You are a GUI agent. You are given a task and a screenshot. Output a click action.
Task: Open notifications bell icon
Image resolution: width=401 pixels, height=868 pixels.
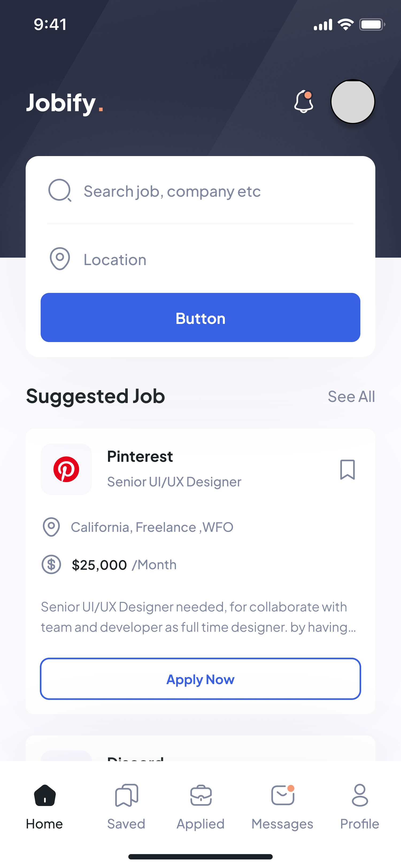[x=304, y=102]
